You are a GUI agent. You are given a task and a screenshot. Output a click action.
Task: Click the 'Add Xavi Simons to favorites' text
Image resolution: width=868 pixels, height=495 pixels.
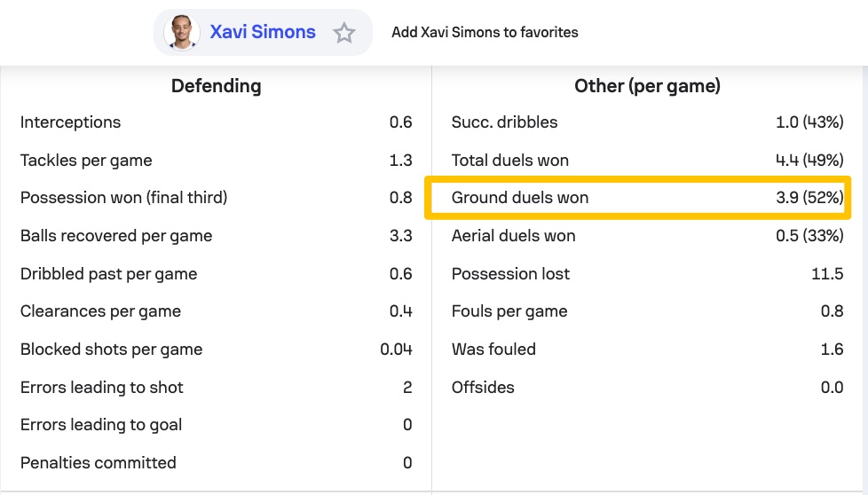(485, 32)
